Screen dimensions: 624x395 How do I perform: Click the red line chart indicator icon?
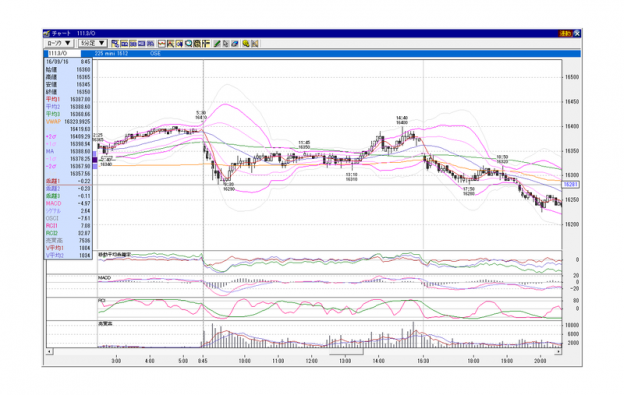[162, 43]
